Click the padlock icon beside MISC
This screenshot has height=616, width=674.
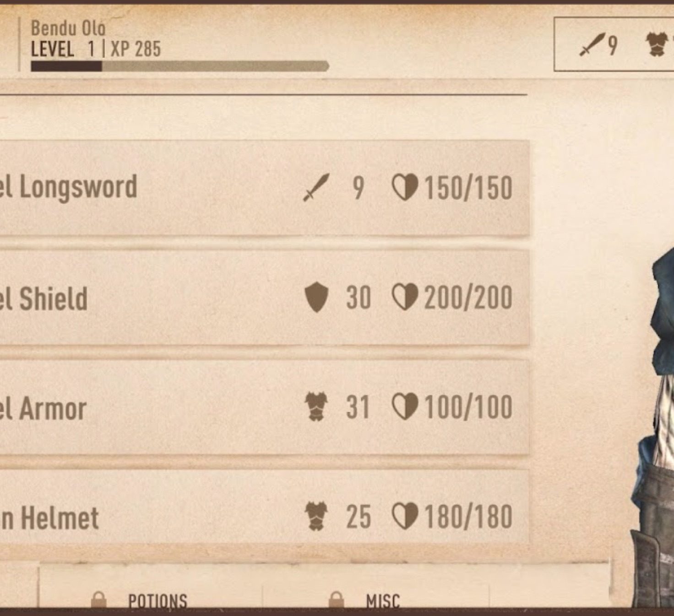(x=336, y=600)
